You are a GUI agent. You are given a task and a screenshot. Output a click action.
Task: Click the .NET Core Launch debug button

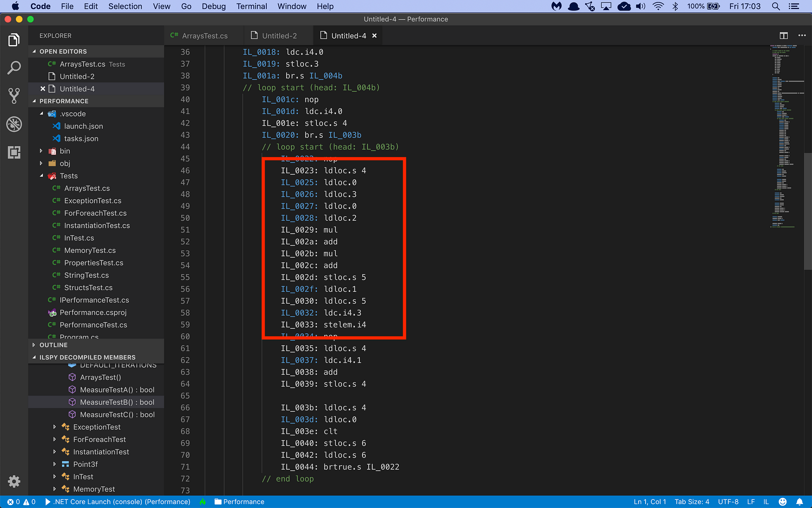point(117,502)
